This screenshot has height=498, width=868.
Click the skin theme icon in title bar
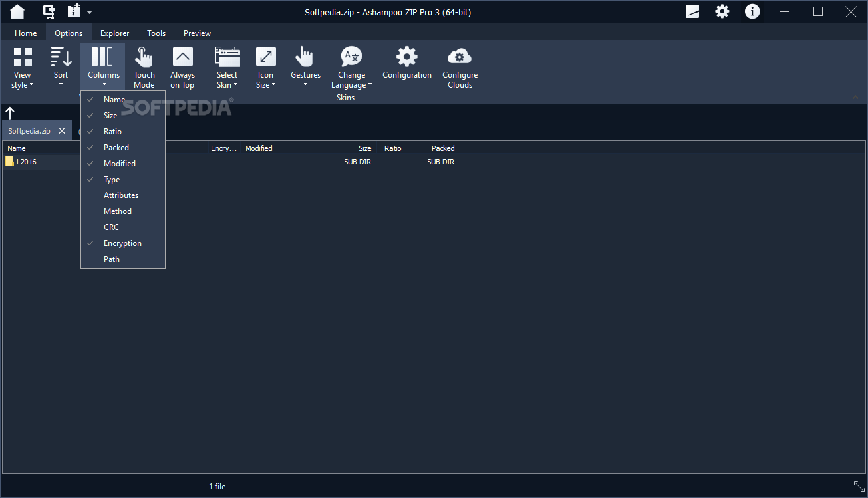pos(692,11)
